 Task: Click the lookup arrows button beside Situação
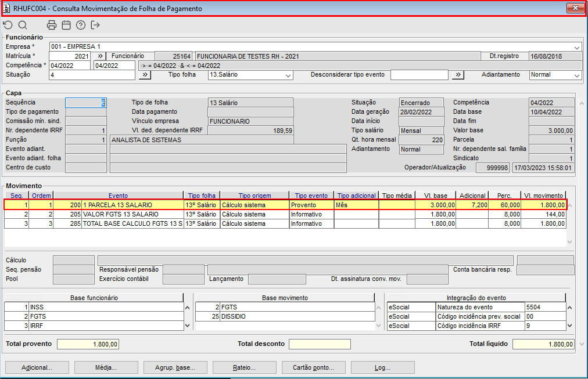(145, 75)
